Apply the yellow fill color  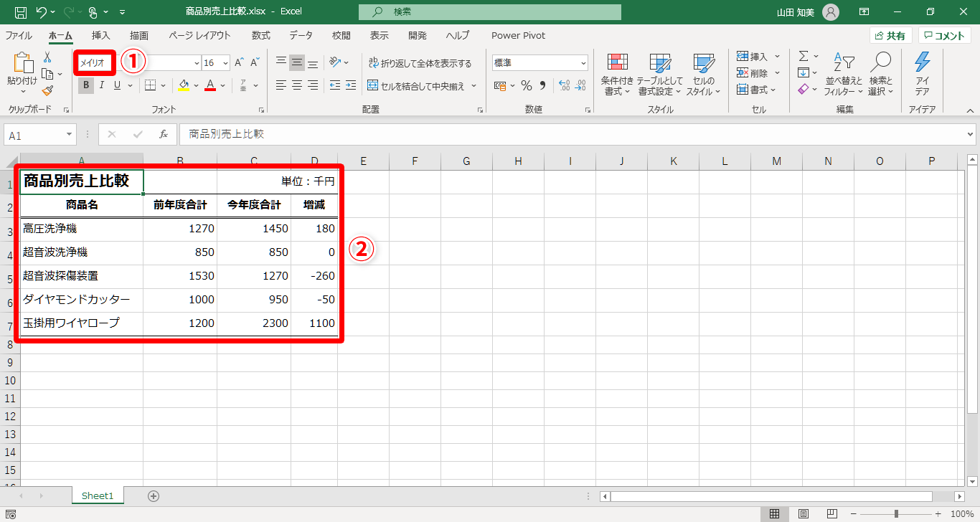pos(184,86)
